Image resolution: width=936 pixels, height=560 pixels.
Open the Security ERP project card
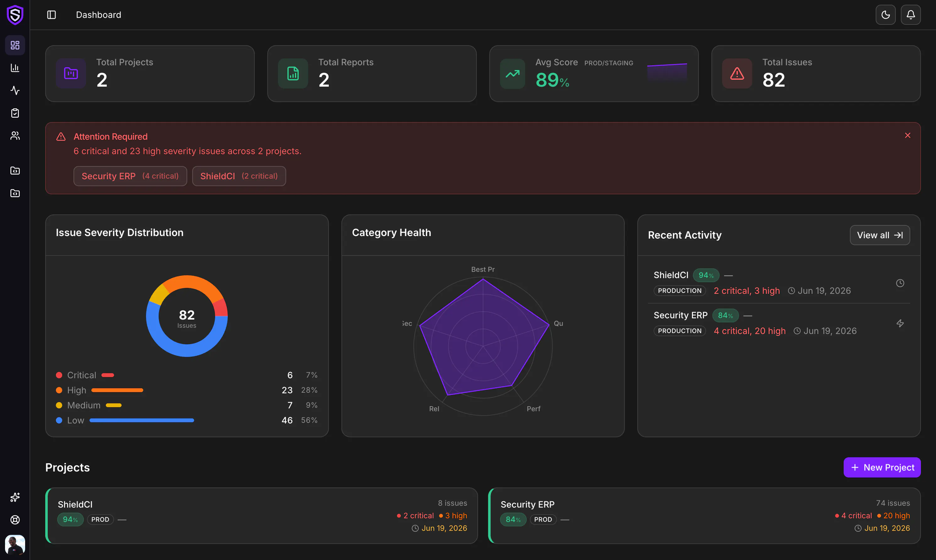704,516
